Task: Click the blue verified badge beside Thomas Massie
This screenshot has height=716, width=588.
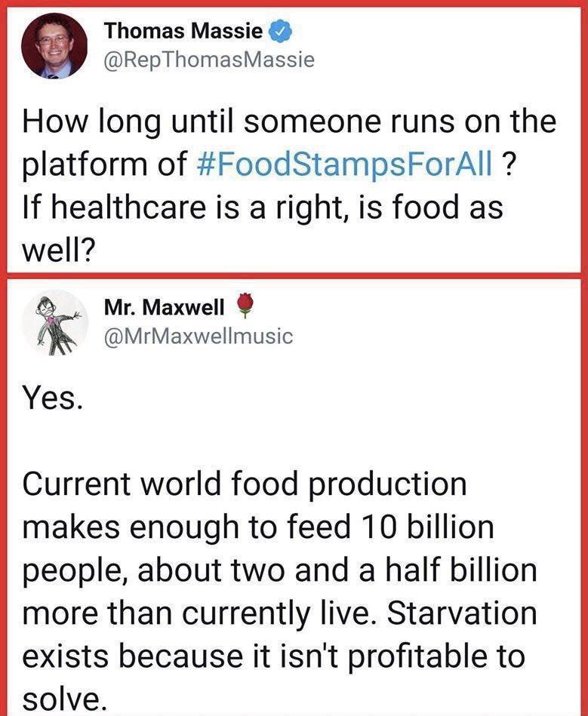Action: (279, 32)
